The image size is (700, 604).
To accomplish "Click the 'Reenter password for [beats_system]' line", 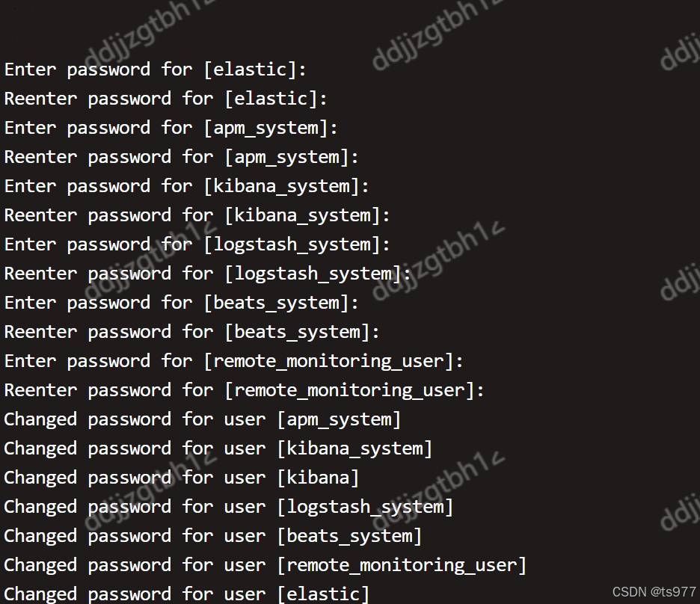I will click(192, 332).
